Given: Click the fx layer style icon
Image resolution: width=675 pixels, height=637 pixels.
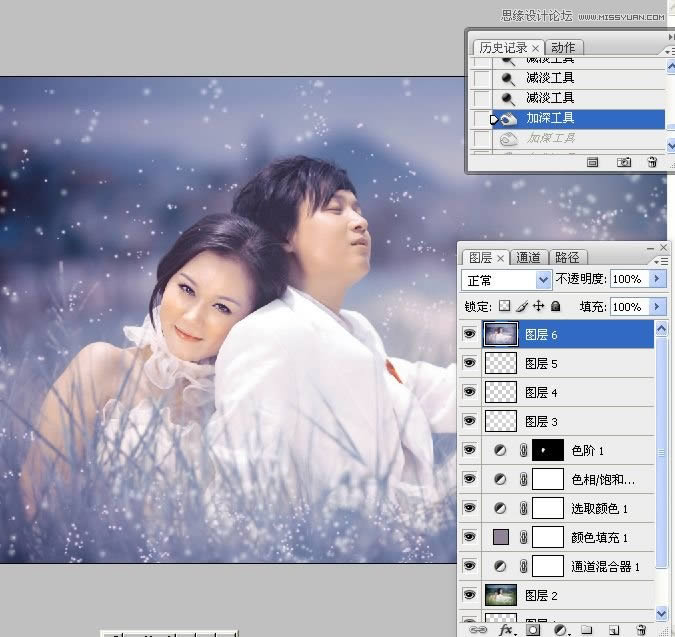Looking at the screenshot, I should coord(506,630).
